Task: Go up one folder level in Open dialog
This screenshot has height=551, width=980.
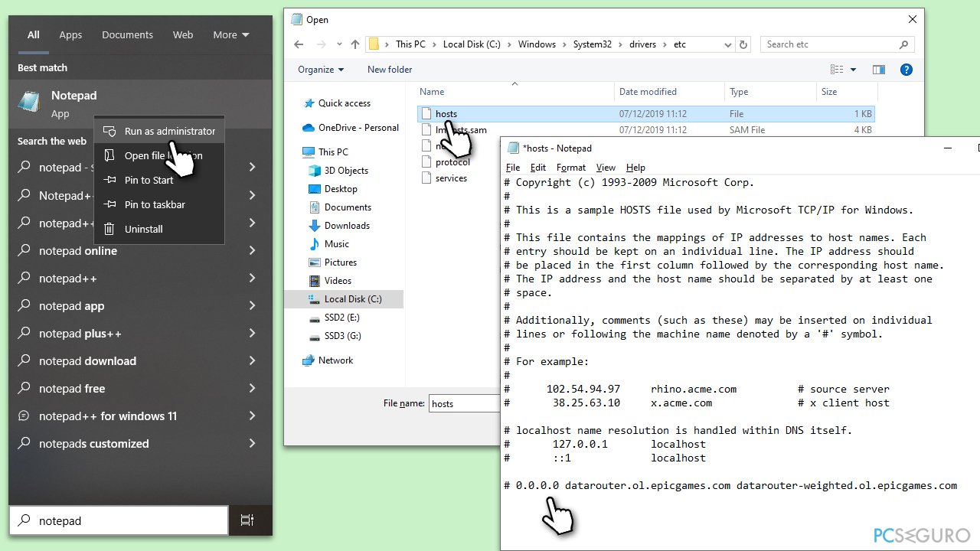Action: click(355, 44)
